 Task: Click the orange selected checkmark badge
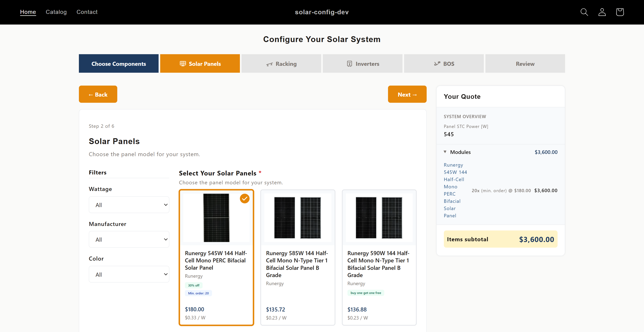click(x=245, y=199)
